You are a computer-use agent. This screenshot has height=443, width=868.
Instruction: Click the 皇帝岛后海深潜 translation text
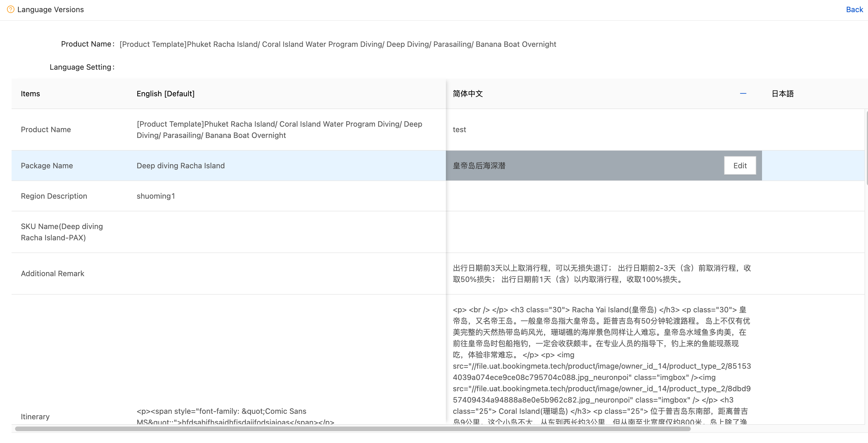[479, 166]
